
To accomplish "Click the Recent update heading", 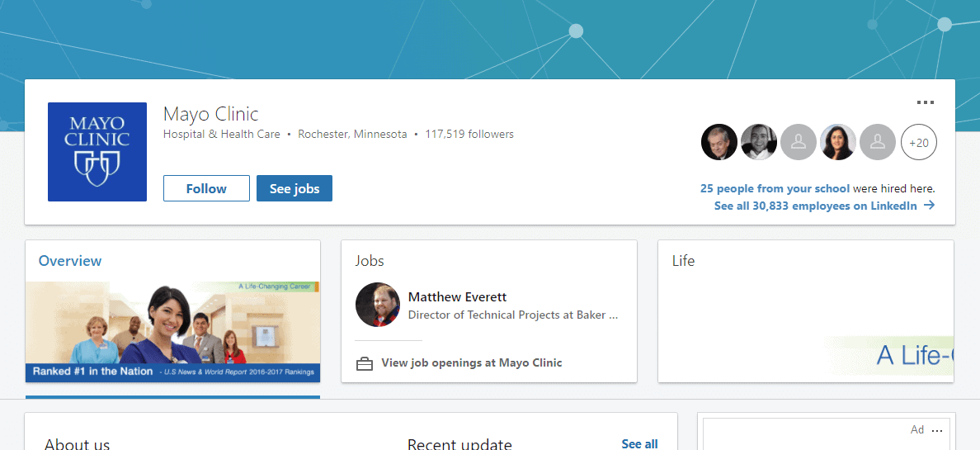I will [x=460, y=443].
